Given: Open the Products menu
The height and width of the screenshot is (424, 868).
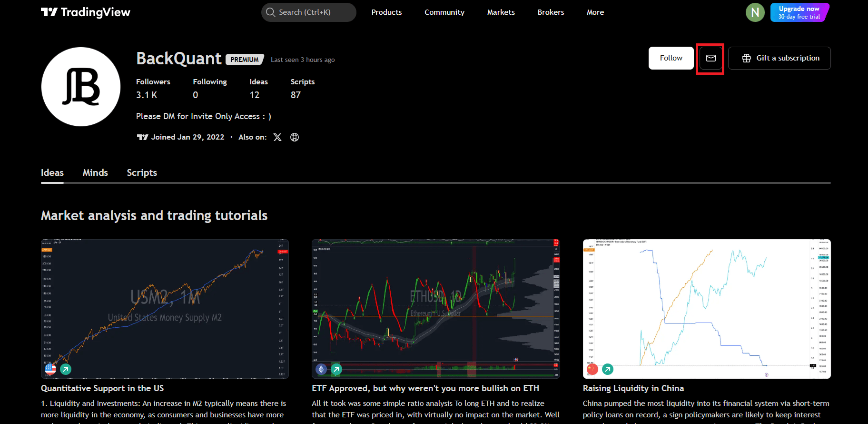Looking at the screenshot, I should coord(386,12).
